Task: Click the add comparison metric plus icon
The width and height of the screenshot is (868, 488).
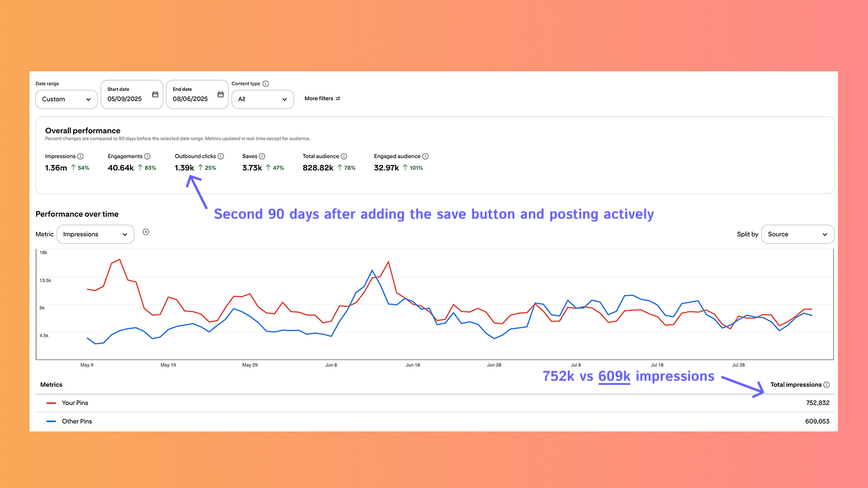Action: pyautogui.click(x=146, y=232)
